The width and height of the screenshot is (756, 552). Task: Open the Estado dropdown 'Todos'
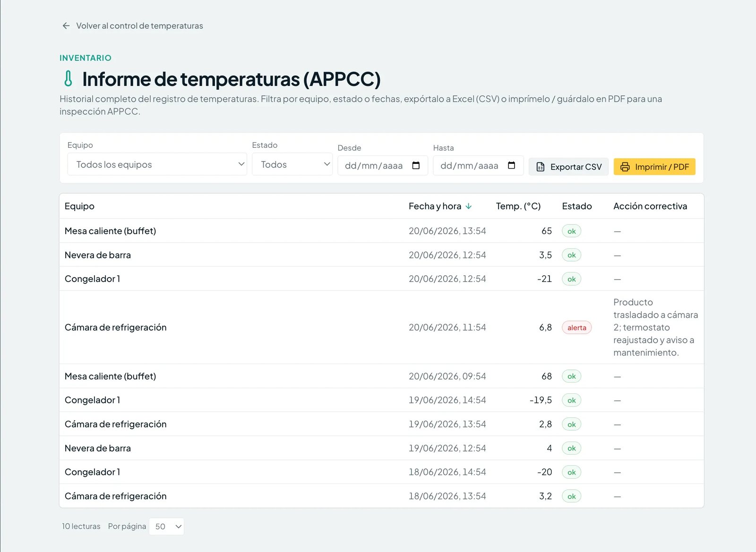pos(292,164)
